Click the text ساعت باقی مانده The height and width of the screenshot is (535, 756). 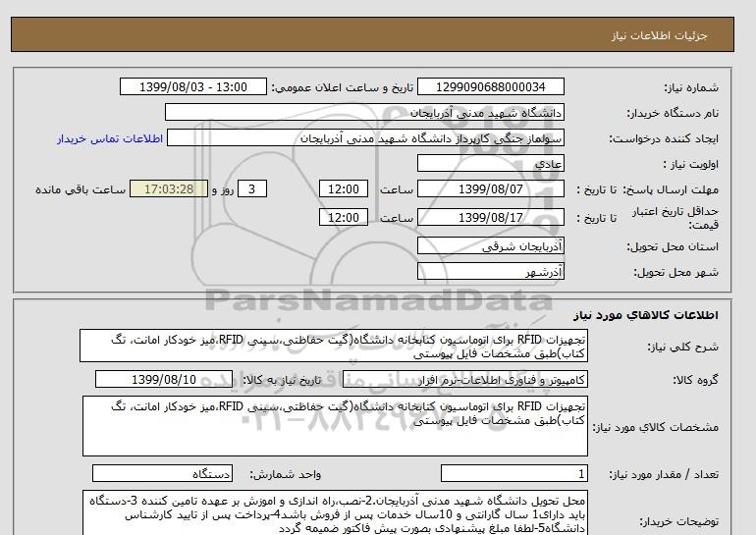pos(81,189)
